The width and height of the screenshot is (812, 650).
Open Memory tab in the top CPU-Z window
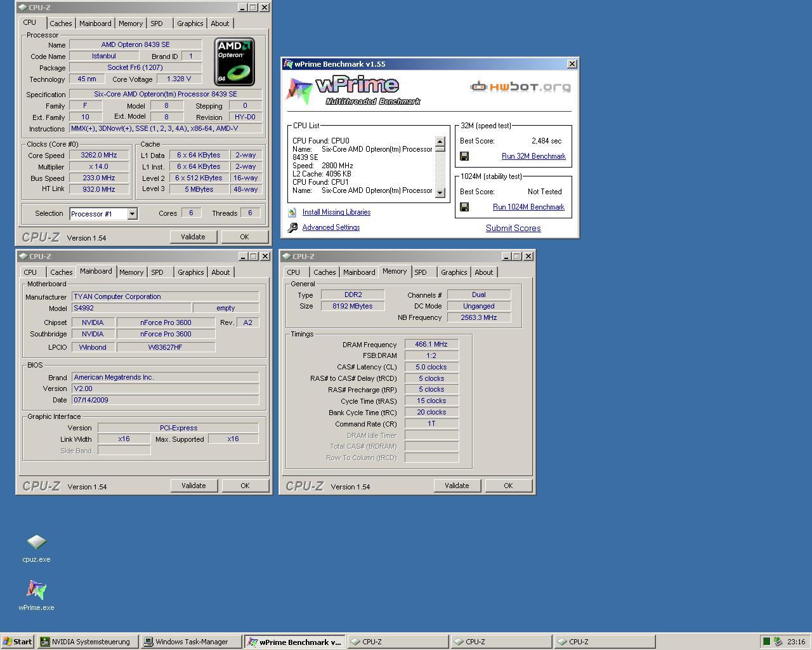point(131,23)
